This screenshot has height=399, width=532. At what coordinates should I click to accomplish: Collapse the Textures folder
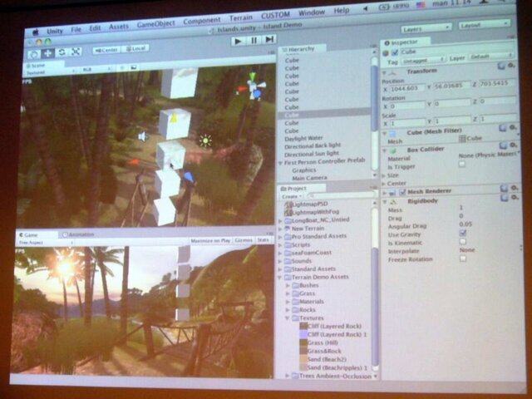coord(288,318)
